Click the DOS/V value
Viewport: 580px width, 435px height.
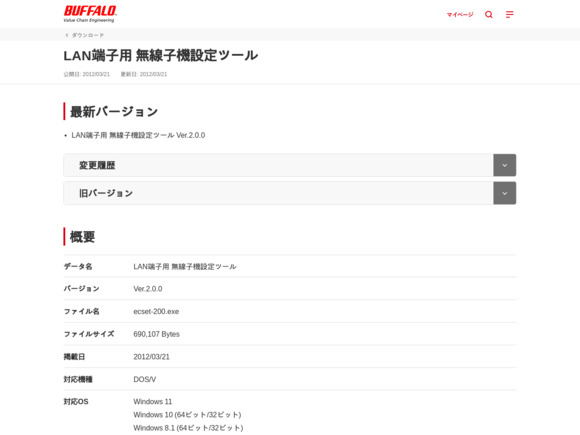(x=145, y=379)
